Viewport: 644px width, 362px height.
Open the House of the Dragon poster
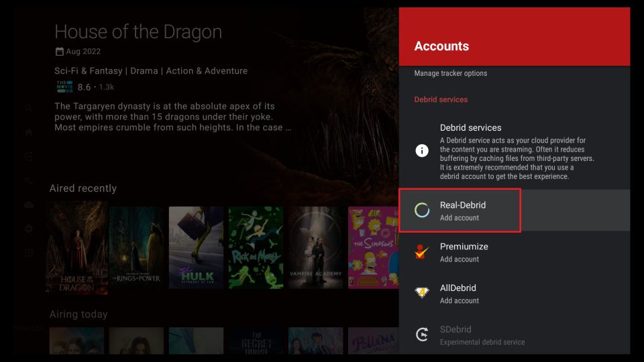click(x=76, y=247)
